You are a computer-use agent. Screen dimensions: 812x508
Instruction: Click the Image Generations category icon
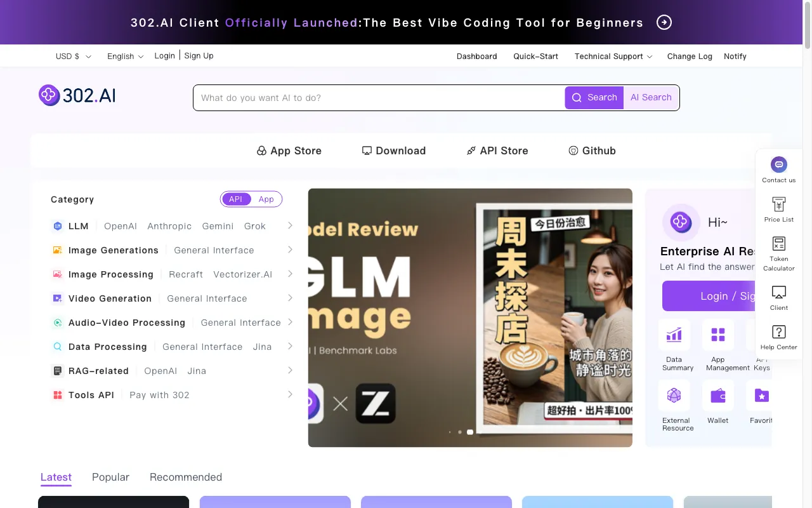click(58, 250)
